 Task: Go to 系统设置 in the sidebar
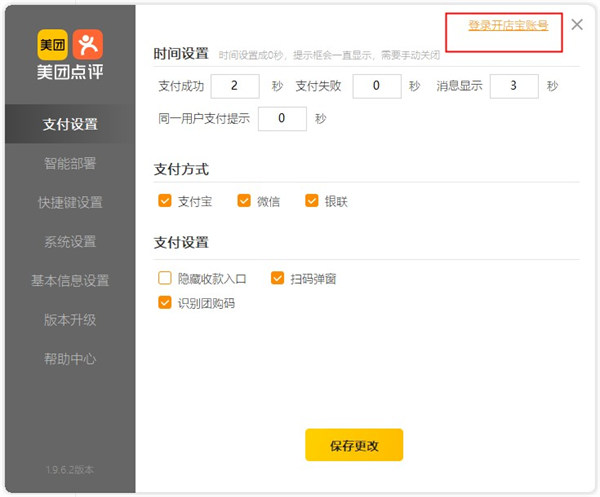coord(70,242)
